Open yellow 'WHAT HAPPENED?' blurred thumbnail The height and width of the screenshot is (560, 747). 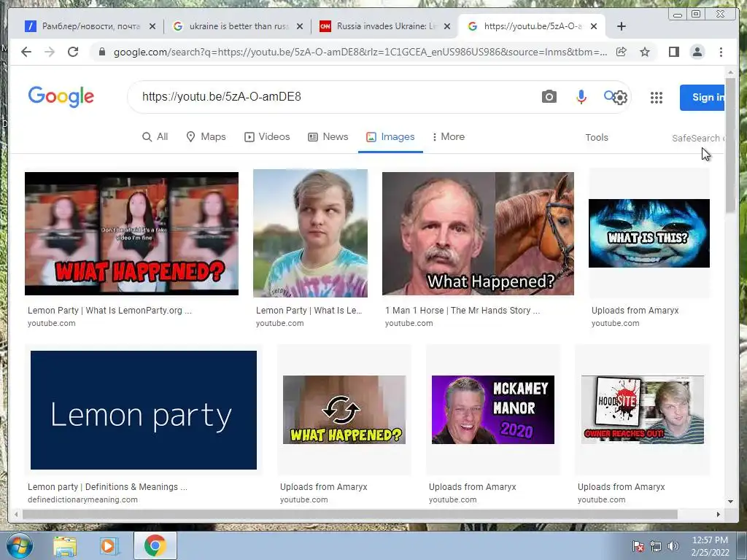point(344,410)
